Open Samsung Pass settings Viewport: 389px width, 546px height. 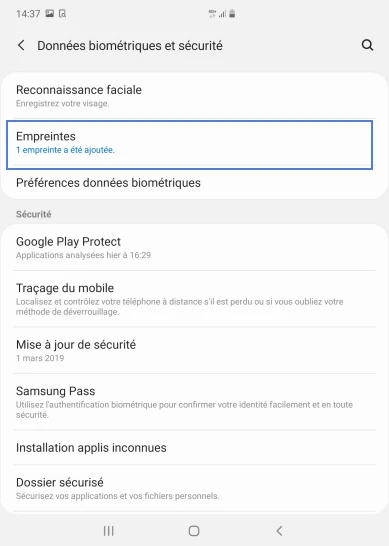(194, 402)
